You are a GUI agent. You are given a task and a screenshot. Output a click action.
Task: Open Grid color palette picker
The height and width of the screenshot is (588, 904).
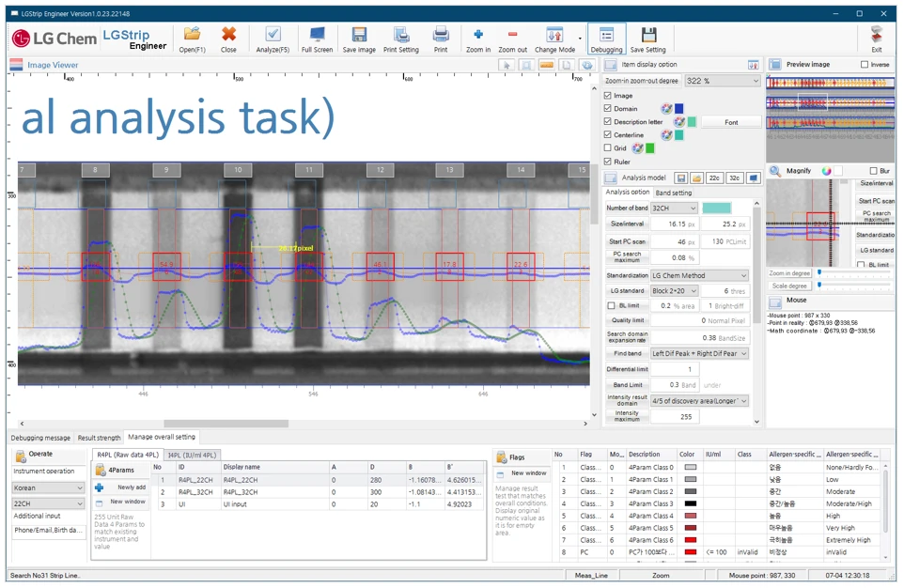[x=637, y=148]
